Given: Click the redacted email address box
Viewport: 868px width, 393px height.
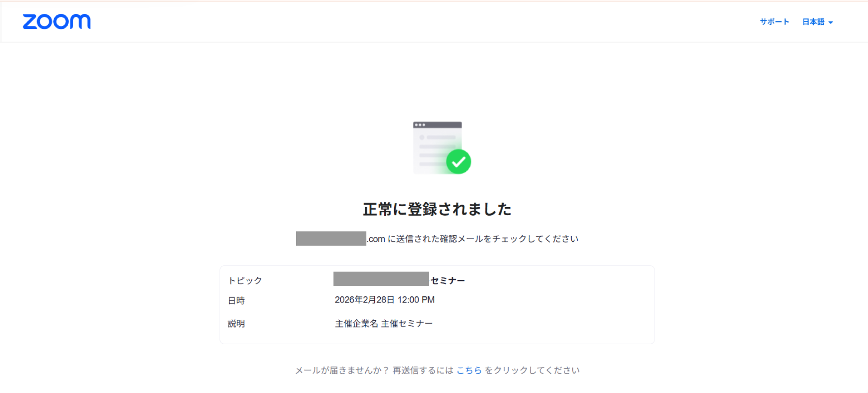Looking at the screenshot, I should point(331,238).
